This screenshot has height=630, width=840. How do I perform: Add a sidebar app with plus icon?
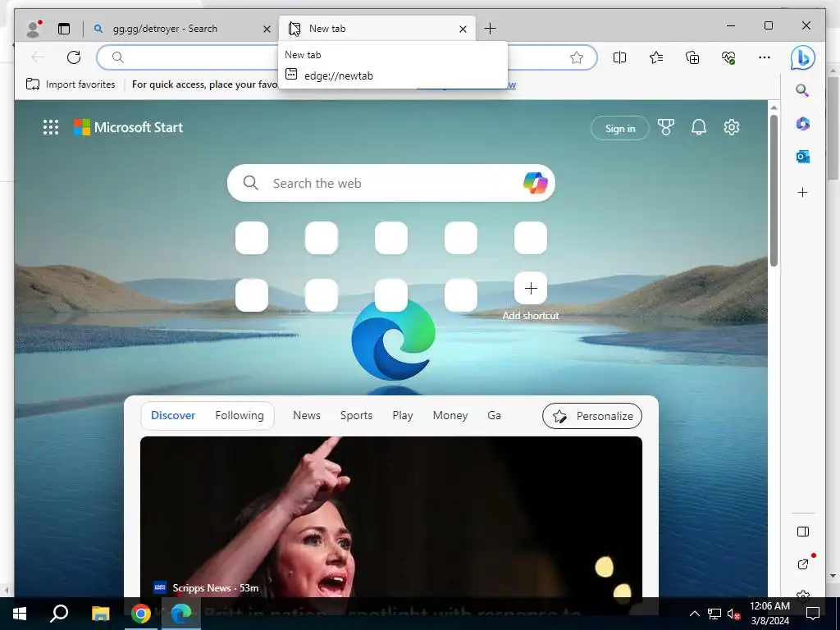[x=802, y=192]
